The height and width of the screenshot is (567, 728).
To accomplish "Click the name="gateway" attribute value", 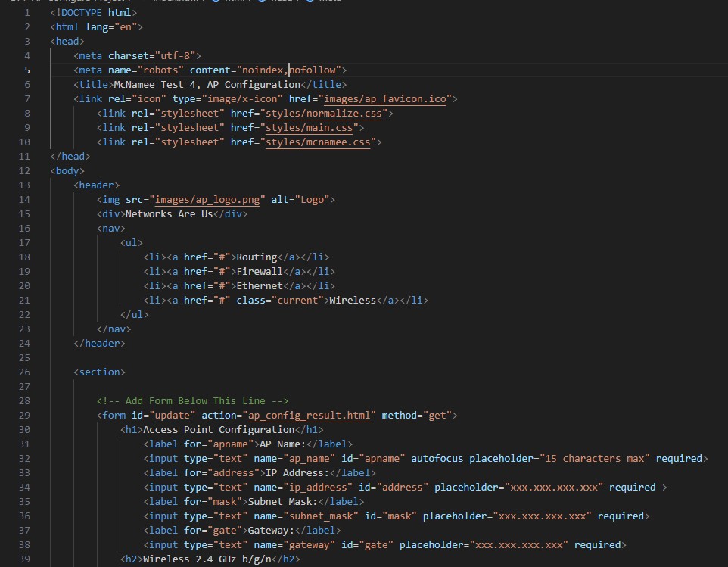I will click(x=310, y=545).
